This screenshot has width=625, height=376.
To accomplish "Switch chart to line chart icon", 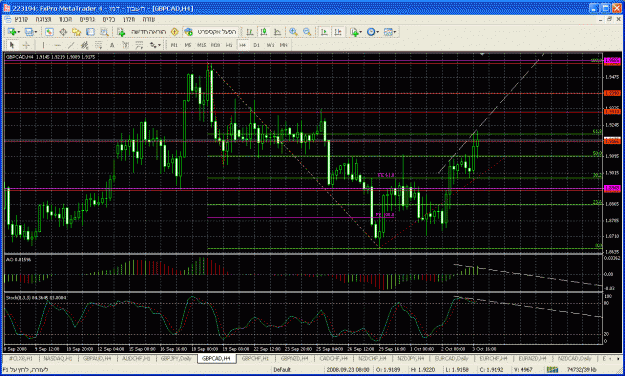I will pyautogui.click(x=277, y=32).
